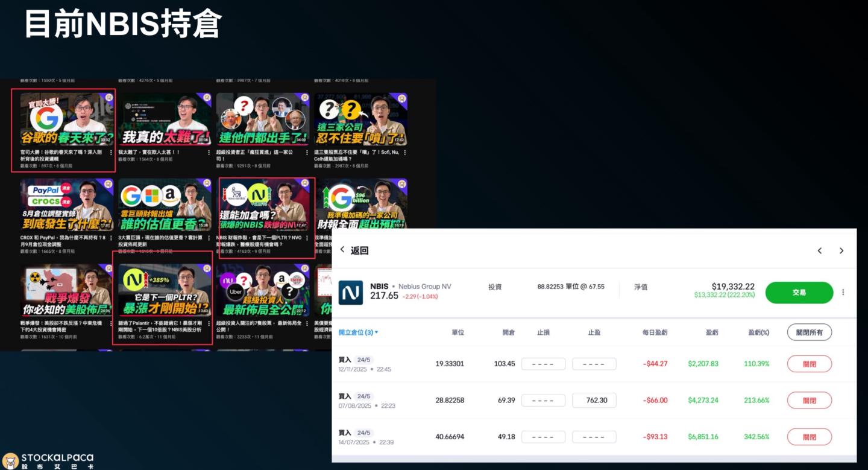This screenshot has width=868, height=470.
Task: Set stop-loss field for the 14/07/2025 position
Action: (543, 437)
